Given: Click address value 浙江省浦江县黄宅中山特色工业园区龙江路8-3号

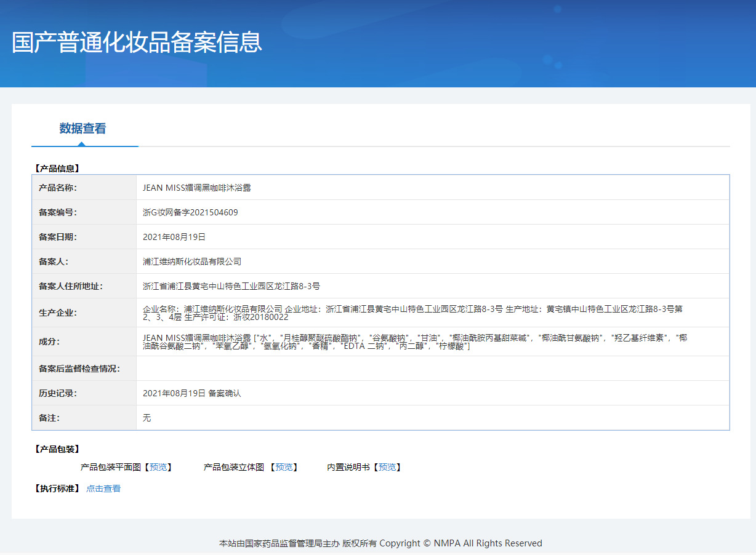Looking at the screenshot, I should click(x=231, y=286).
